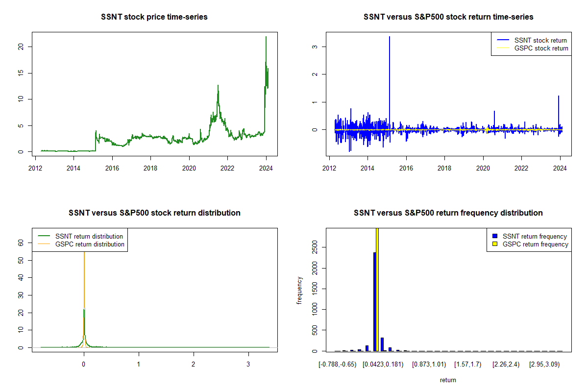The image size is (588, 392).
Task: Click the x-axis value 3 on the distribution chart
Action: coord(248,364)
